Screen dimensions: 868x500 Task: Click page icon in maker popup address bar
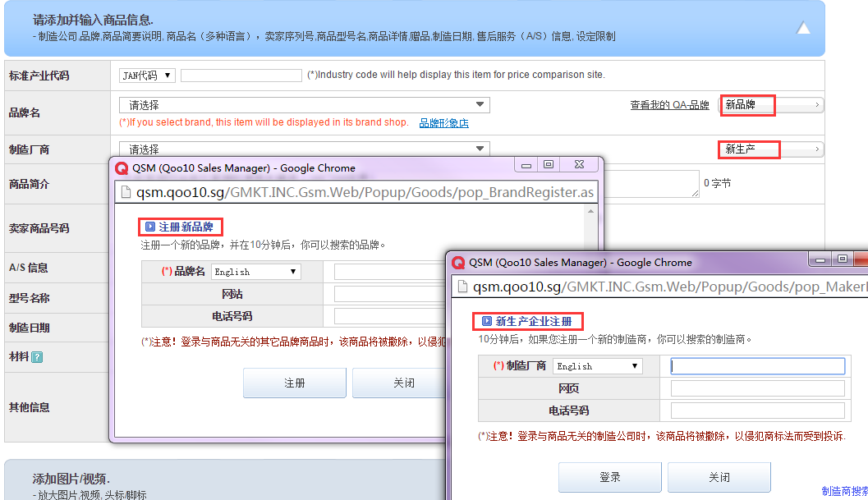(462, 287)
